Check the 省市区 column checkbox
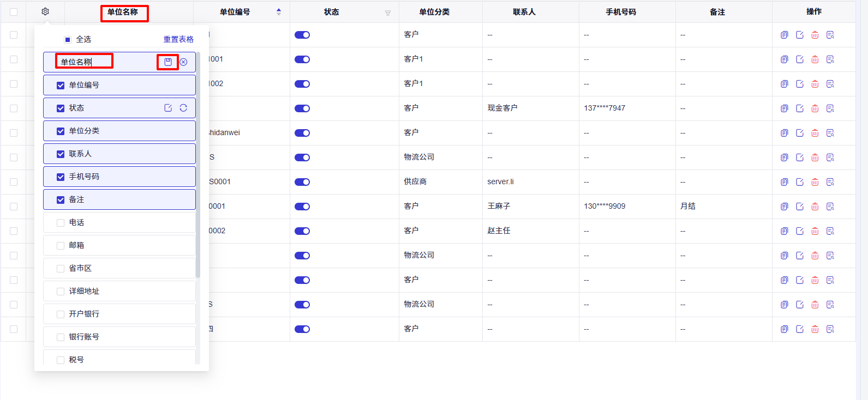 tap(61, 268)
